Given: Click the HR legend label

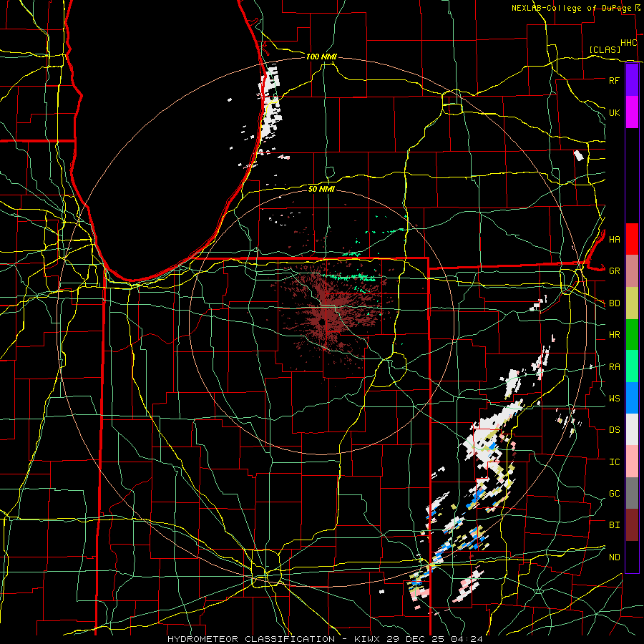Looking at the screenshot, I should pos(614,335).
